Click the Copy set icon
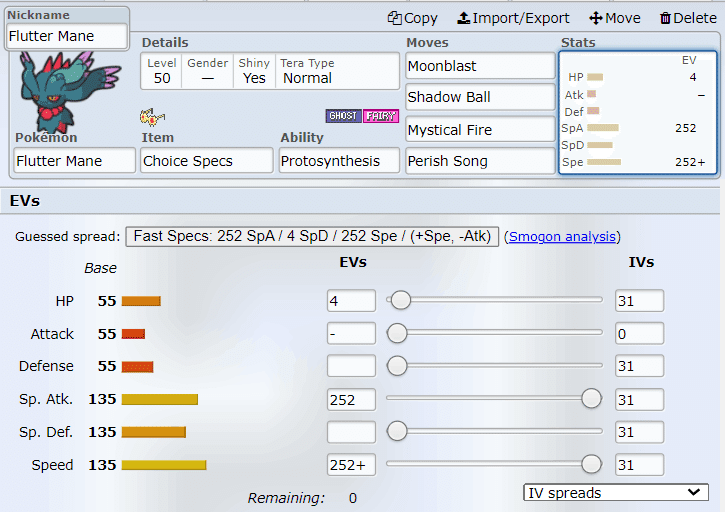725x512 pixels. point(394,18)
